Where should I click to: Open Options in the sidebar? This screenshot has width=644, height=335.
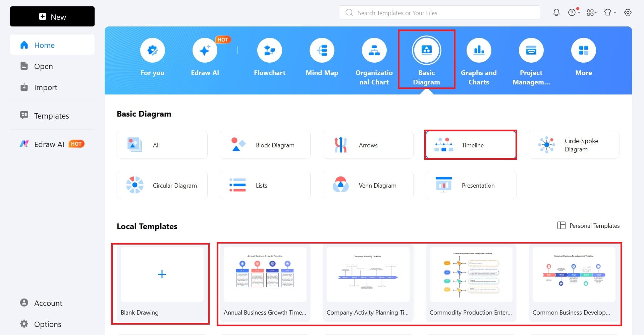click(52, 324)
